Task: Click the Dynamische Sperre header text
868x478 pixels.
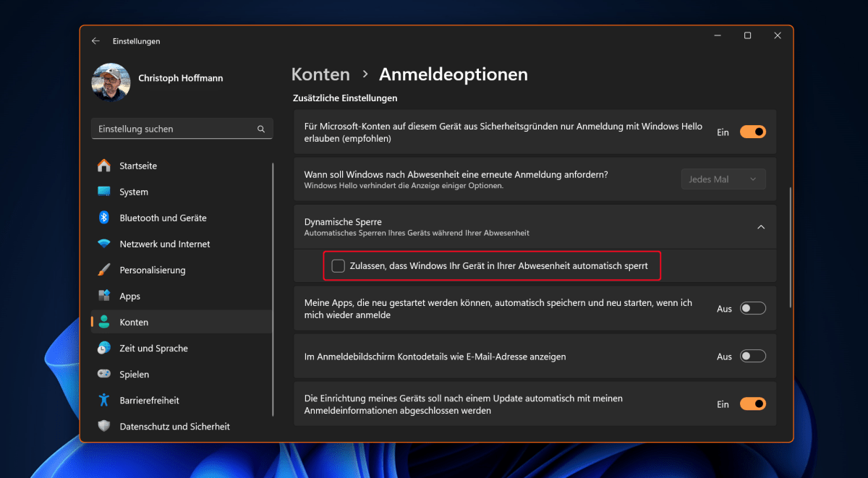Action: [x=343, y=221]
